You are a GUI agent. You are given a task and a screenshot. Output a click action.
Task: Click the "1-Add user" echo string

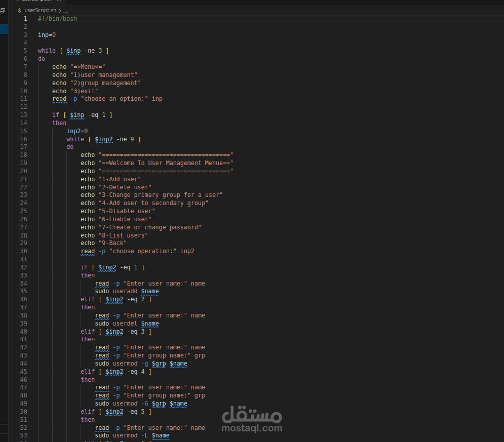point(120,179)
